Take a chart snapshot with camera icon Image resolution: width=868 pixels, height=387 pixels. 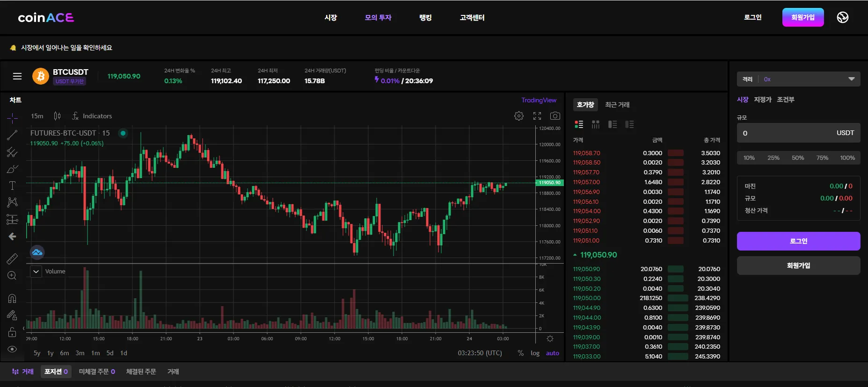(x=555, y=116)
